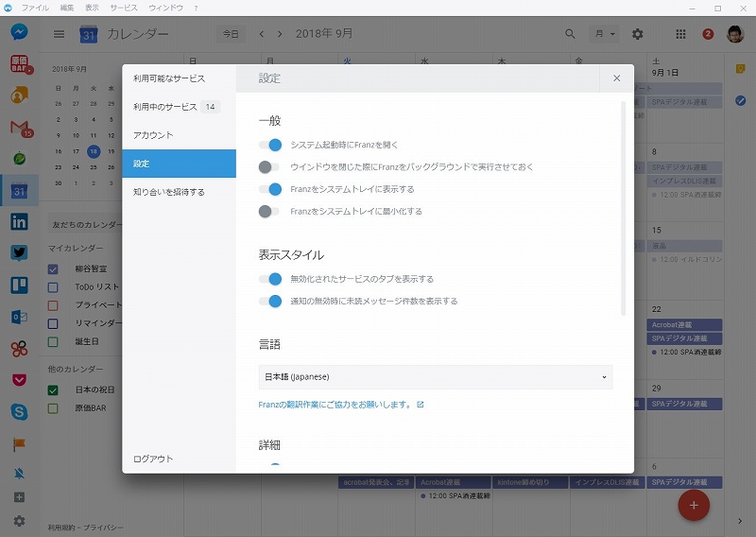Screen dimensions: 756x537
Task: Click the ログアウト button
Action: pos(153,459)
